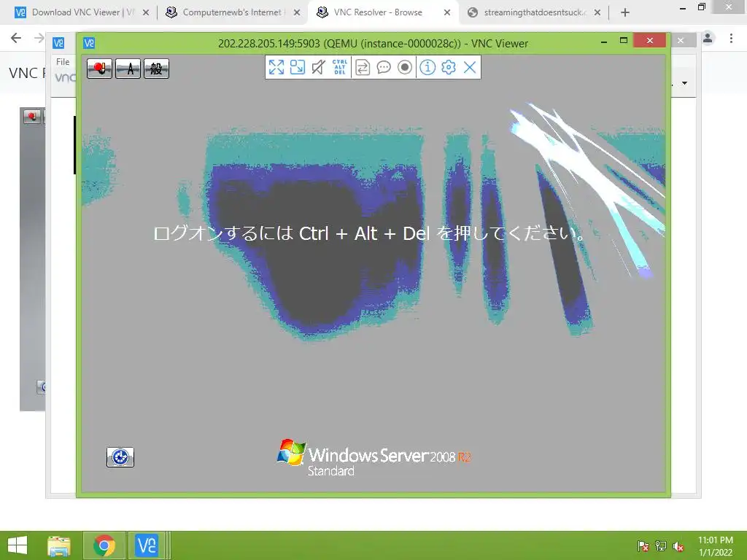Viewport: 747px width, 560px height.
Task: Start session recording with the record icon
Action: (x=404, y=67)
